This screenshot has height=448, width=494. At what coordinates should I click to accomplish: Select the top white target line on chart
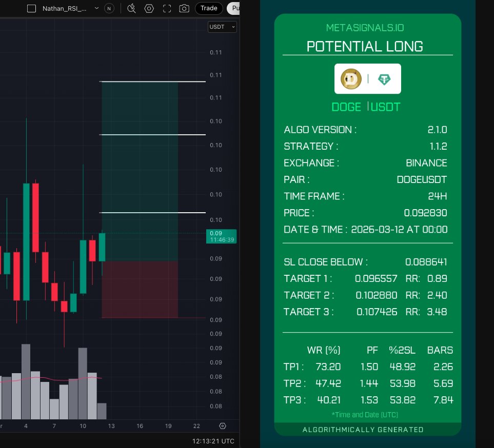coord(152,82)
